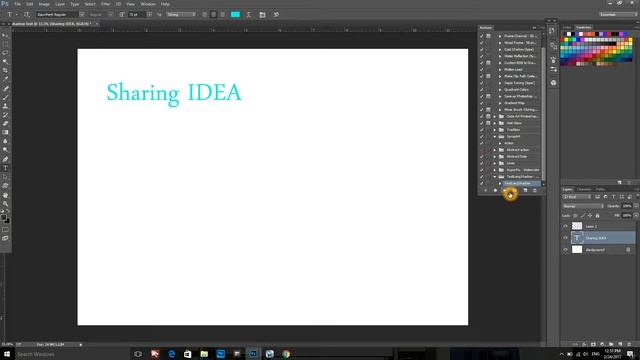Hide the Sharing IDEA text layer
Image resolution: width=640 pixels, height=360 pixels.
565,238
